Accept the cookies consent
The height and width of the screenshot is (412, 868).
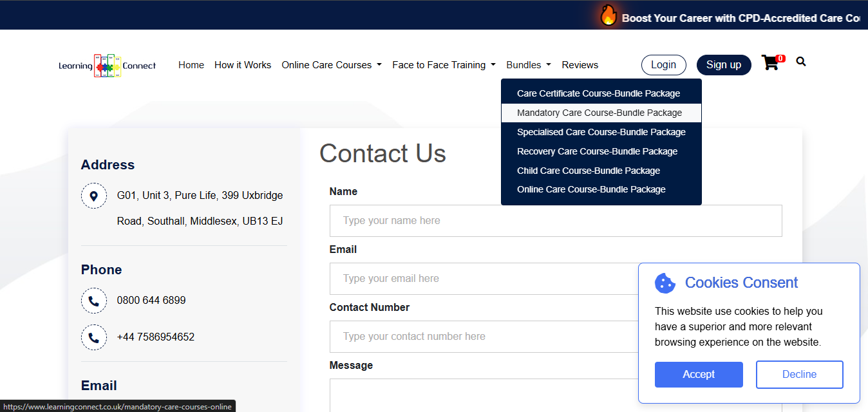click(x=699, y=375)
